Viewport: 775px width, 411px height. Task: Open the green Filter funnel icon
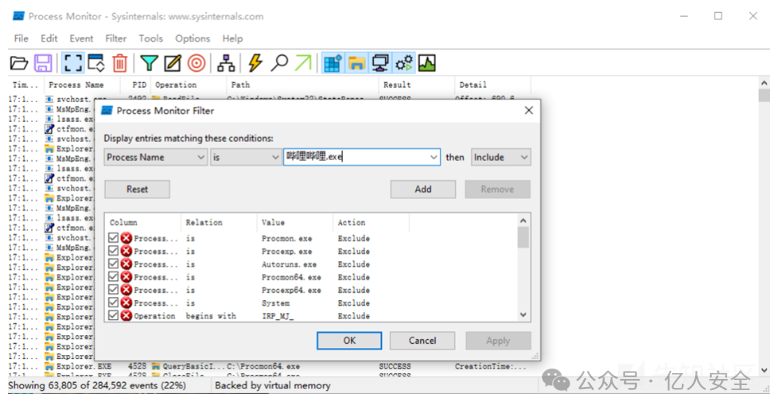[149, 63]
